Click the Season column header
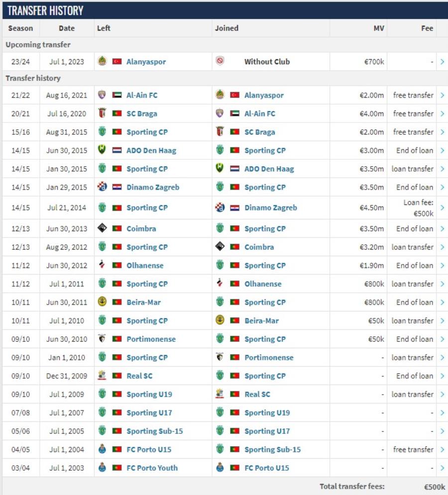 point(20,28)
